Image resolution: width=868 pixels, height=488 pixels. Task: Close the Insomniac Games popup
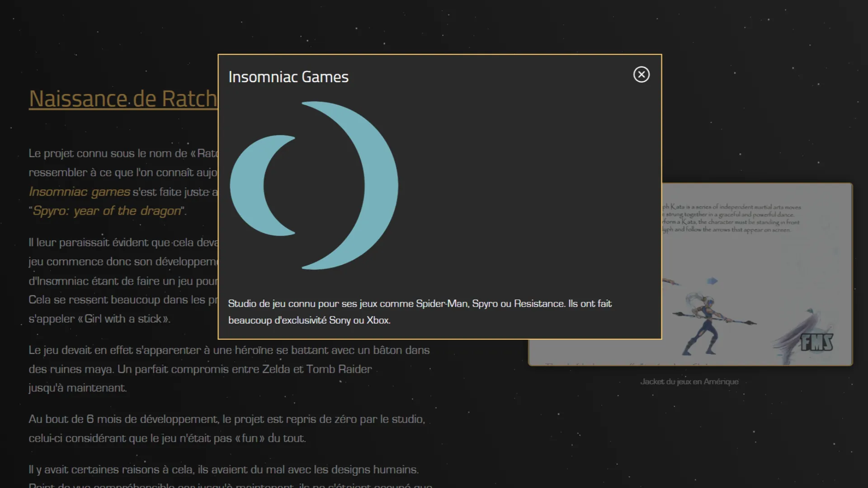coord(641,75)
